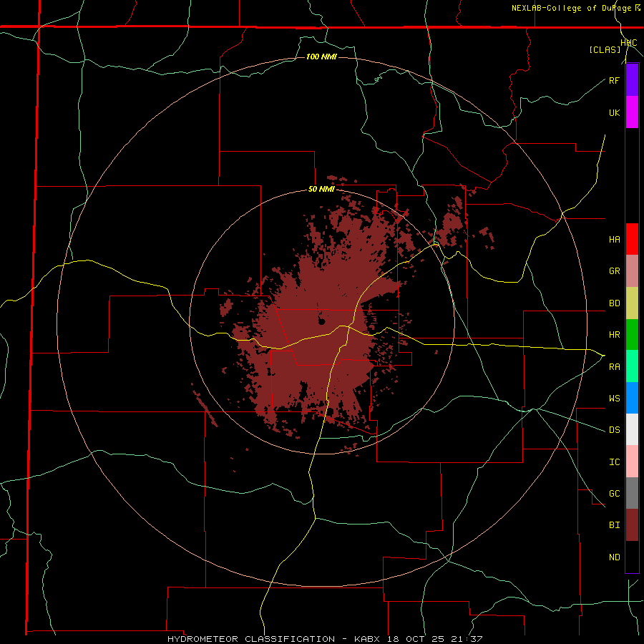Click the DS legend label
This screenshot has height=644, width=644.
point(614,430)
